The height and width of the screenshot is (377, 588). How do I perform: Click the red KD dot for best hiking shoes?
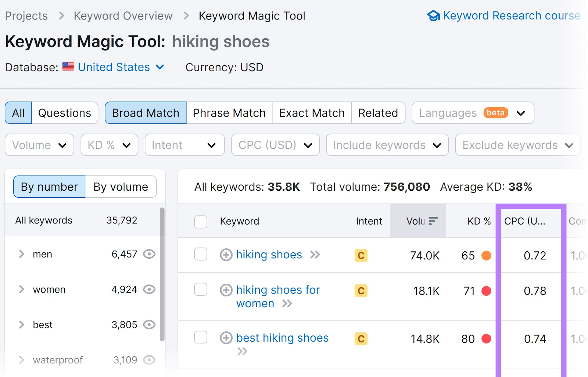coord(486,338)
